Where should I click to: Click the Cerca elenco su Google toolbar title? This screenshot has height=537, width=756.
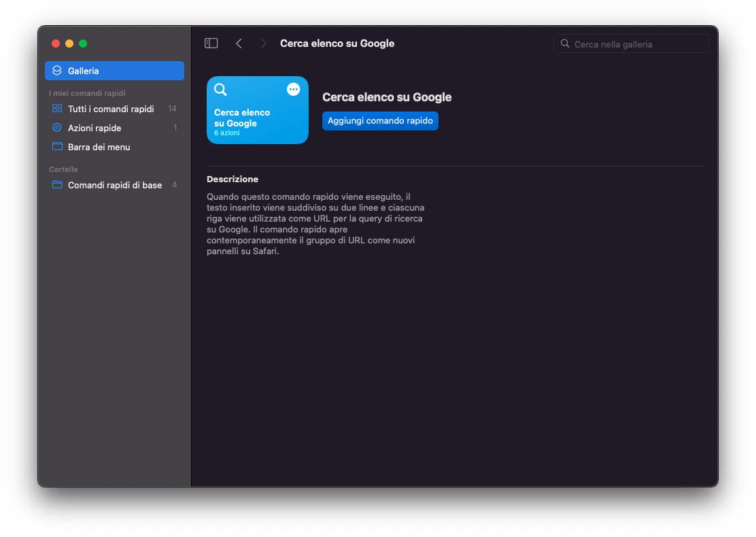(337, 44)
